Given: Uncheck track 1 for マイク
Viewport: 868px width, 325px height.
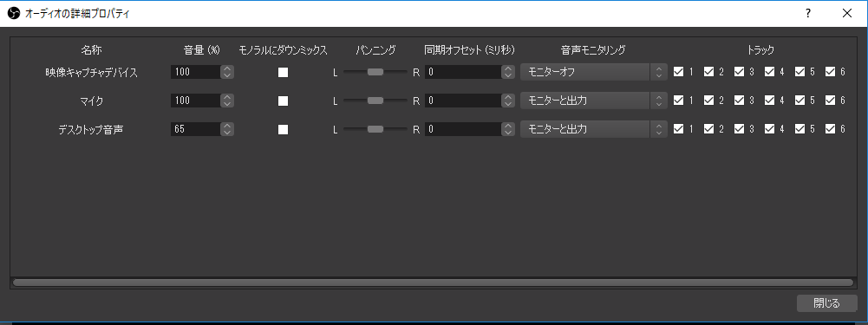Looking at the screenshot, I should (x=678, y=101).
